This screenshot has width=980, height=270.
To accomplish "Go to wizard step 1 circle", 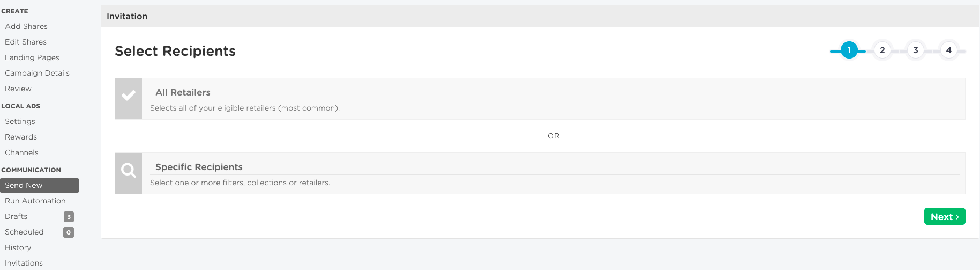I will pyautogui.click(x=849, y=50).
